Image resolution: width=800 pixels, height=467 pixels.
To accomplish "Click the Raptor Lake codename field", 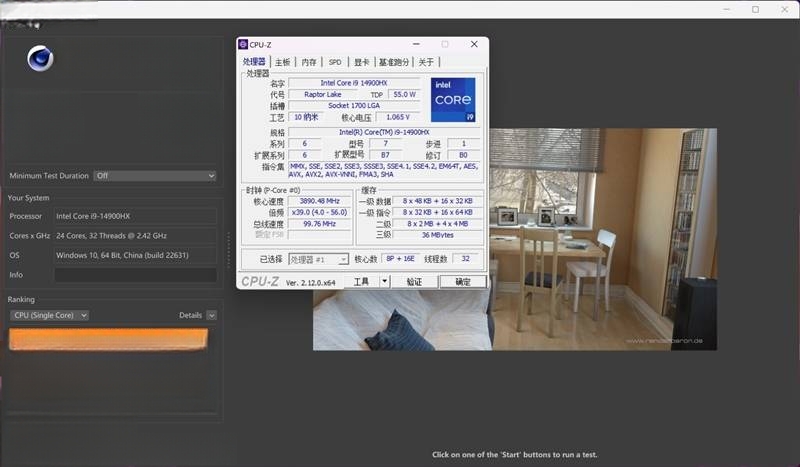I will click(x=323, y=94).
